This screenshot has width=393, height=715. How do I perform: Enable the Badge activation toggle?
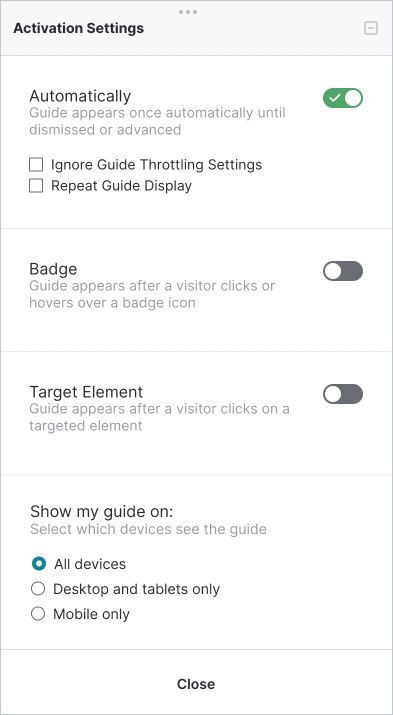(343, 271)
